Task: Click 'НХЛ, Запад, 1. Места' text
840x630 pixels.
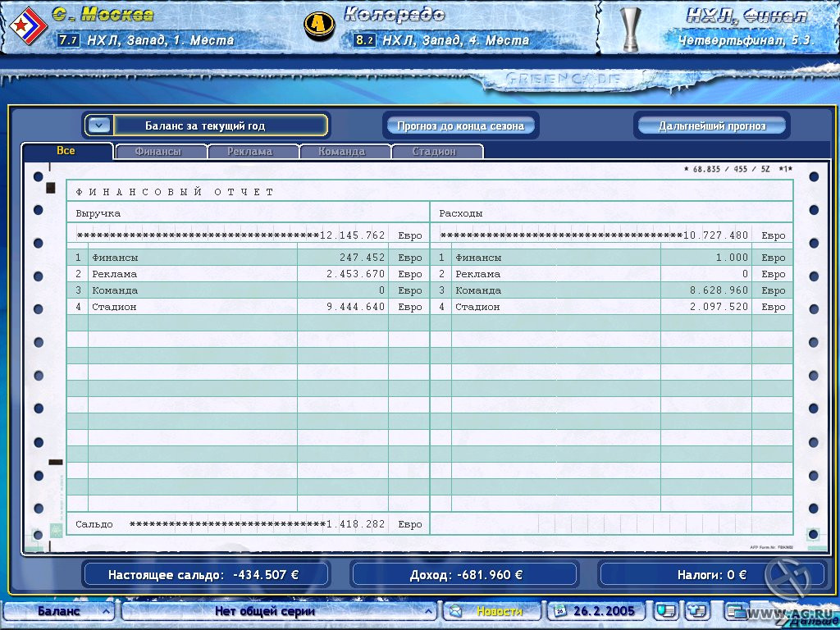Action: tap(160, 39)
